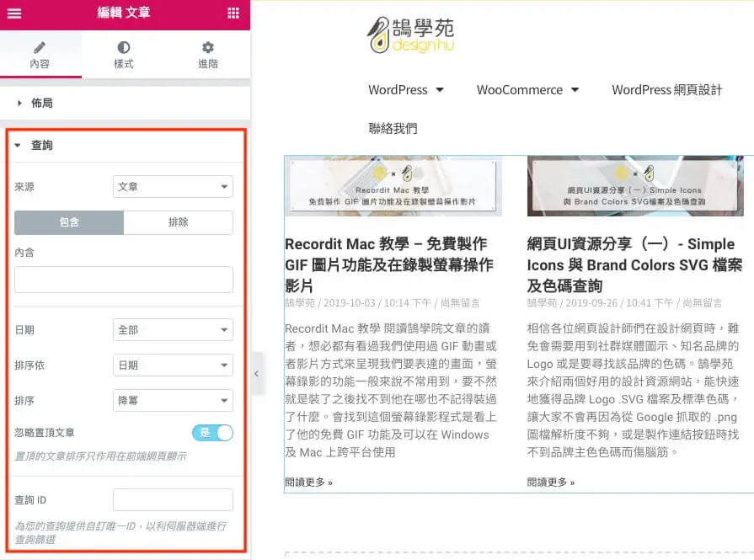Switch to the 進階 advanced tab
754x560 pixels.
pyautogui.click(x=208, y=55)
